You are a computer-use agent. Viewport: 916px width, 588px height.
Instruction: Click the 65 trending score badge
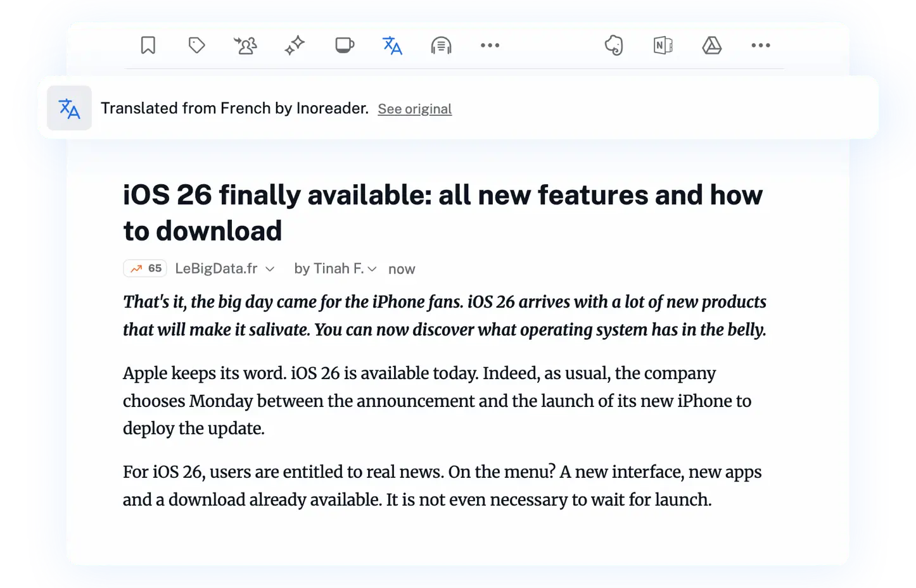pos(145,268)
